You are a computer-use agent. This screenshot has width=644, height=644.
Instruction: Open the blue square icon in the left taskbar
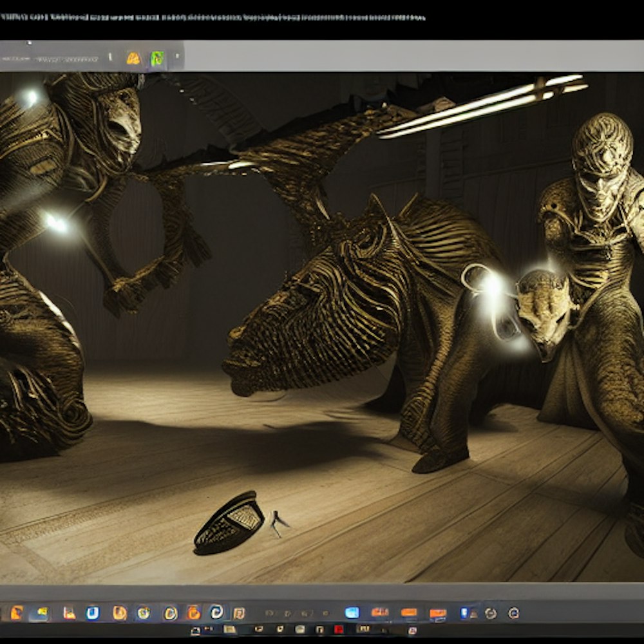pos(93,612)
